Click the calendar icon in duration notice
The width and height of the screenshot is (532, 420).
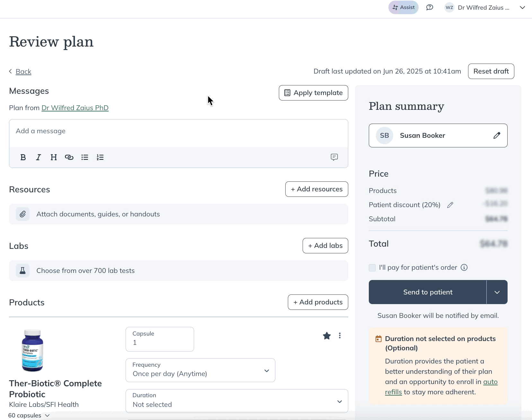tap(378, 339)
